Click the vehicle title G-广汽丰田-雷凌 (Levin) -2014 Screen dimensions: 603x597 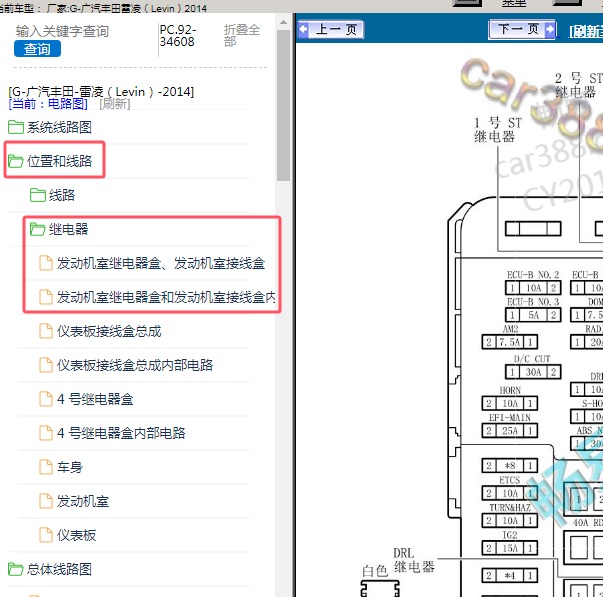101,92
